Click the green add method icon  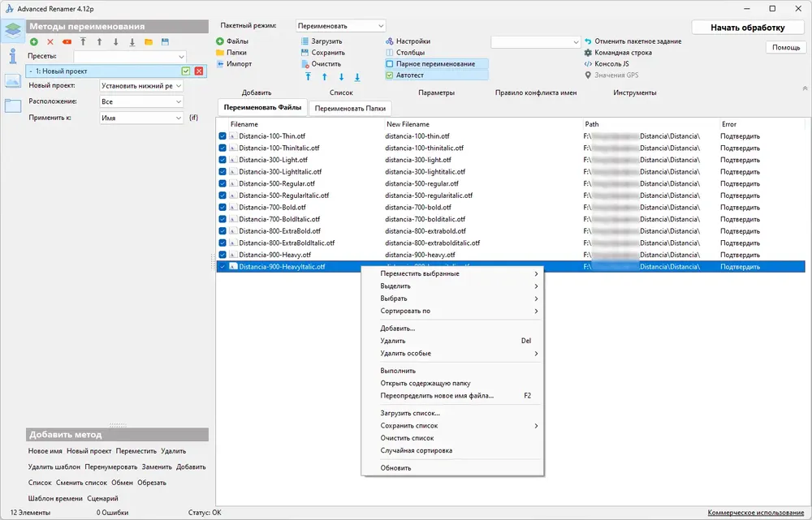click(34, 42)
